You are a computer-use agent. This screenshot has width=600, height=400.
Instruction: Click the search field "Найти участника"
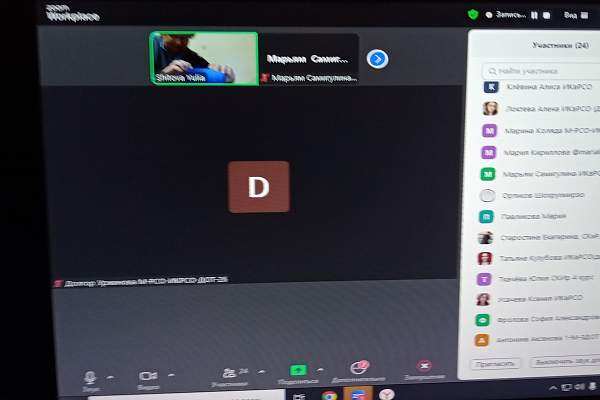pyautogui.click(x=541, y=71)
